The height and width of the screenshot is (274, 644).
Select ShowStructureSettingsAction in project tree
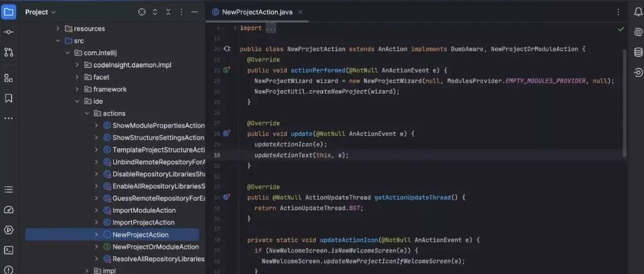coord(159,138)
